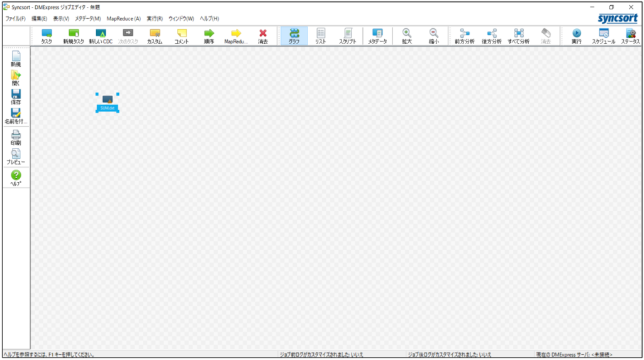Expand the 実行(R) menu
This screenshot has height=360, width=644.
[155, 19]
